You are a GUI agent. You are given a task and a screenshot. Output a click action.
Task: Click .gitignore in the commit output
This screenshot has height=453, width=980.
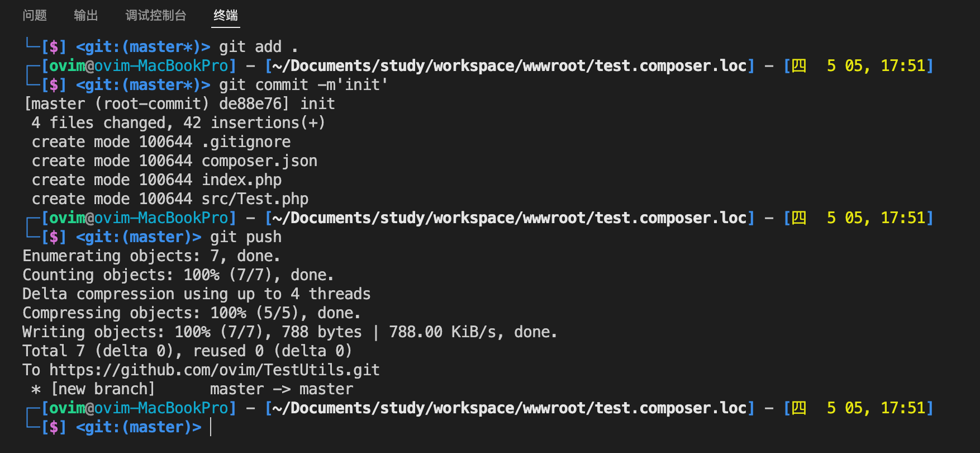click(246, 142)
